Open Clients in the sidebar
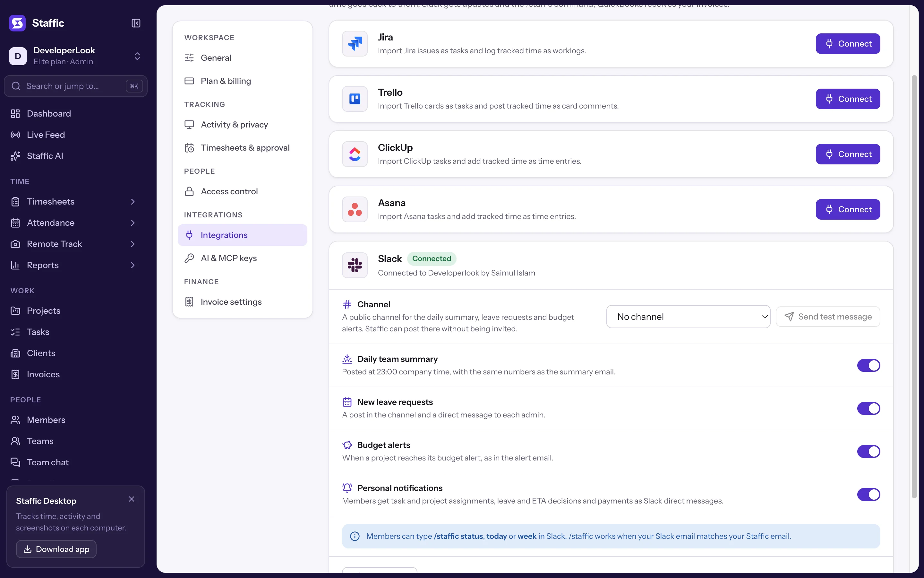The width and height of the screenshot is (924, 578). (x=76, y=353)
